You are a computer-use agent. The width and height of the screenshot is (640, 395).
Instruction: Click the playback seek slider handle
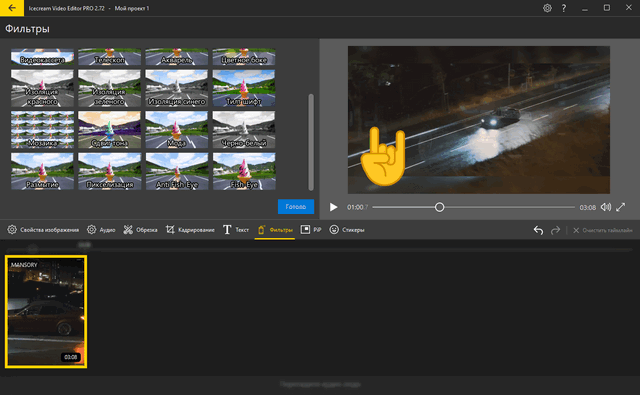coord(439,207)
